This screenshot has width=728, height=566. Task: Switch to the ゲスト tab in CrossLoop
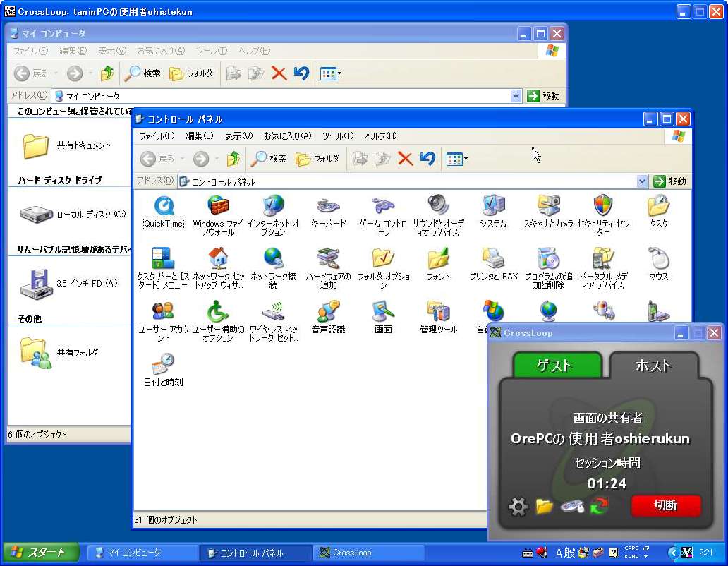pyautogui.click(x=557, y=365)
